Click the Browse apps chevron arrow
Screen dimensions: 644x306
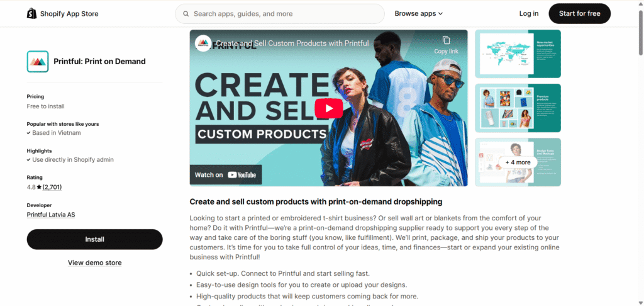[x=440, y=14]
